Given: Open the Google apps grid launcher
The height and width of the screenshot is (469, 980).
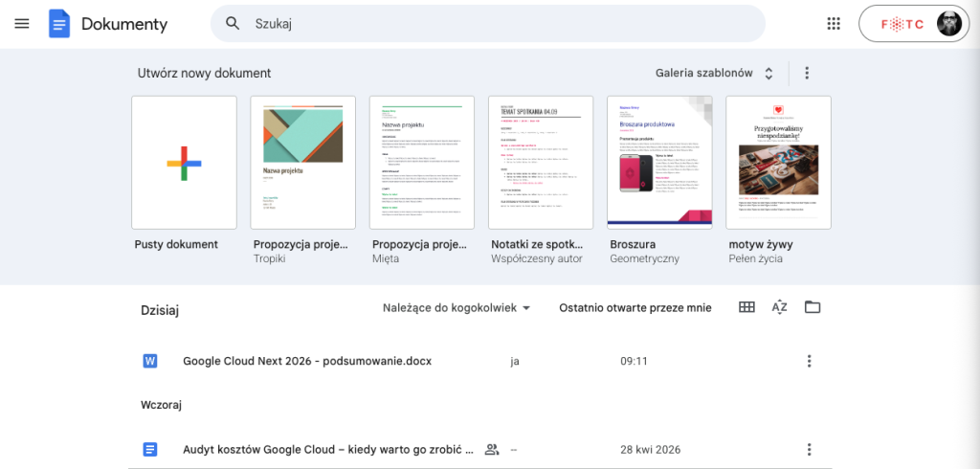Looking at the screenshot, I should point(834,24).
